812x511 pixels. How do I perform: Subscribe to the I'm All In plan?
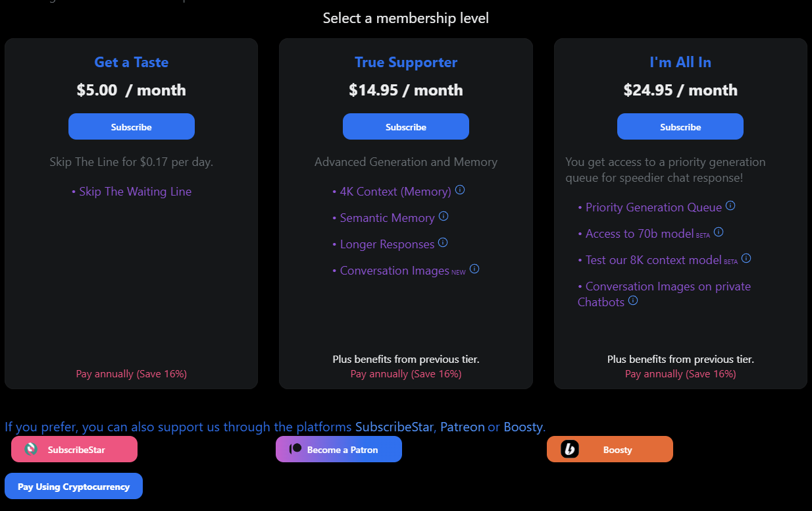coord(680,126)
